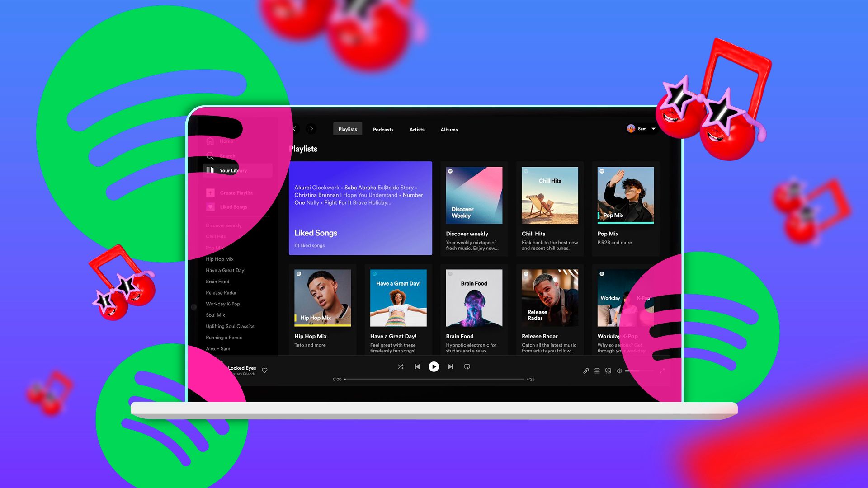Viewport: 868px width, 488px height.
Task: Click the volume control icon
Action: [x=619, y=367]
